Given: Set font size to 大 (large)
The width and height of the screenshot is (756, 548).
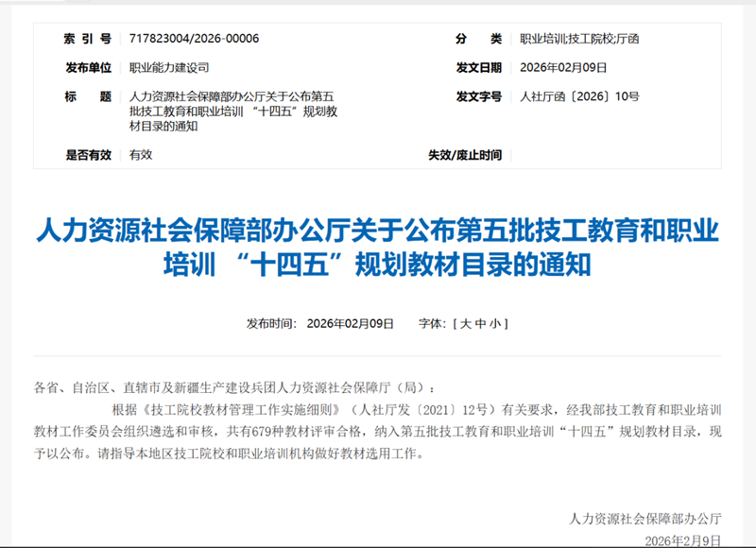Looking at the screenshot, I should click(x=464, y=323).
